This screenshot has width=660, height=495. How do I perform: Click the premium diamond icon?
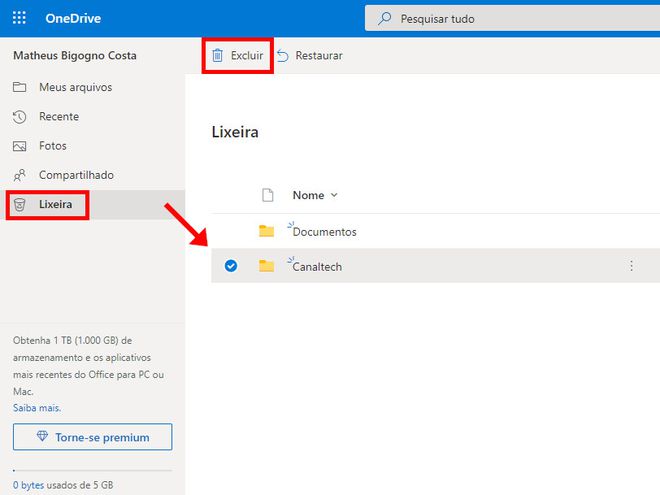tap(42, 436)
